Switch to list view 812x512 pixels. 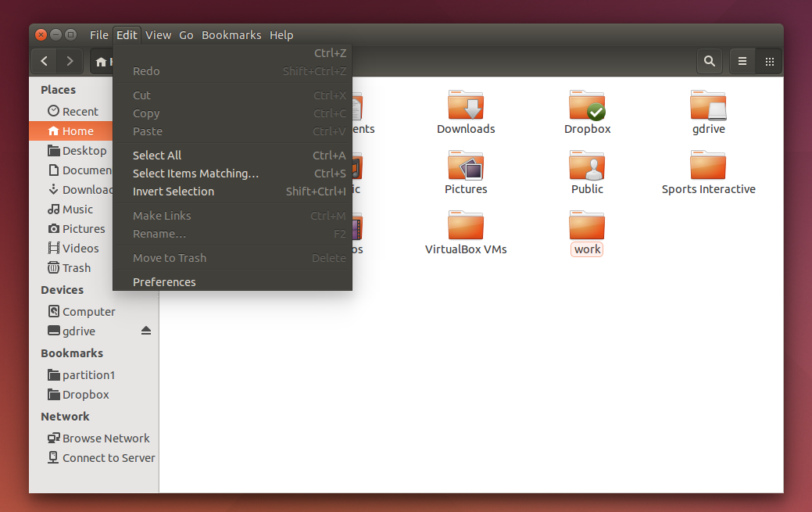(x=741, y=61)
